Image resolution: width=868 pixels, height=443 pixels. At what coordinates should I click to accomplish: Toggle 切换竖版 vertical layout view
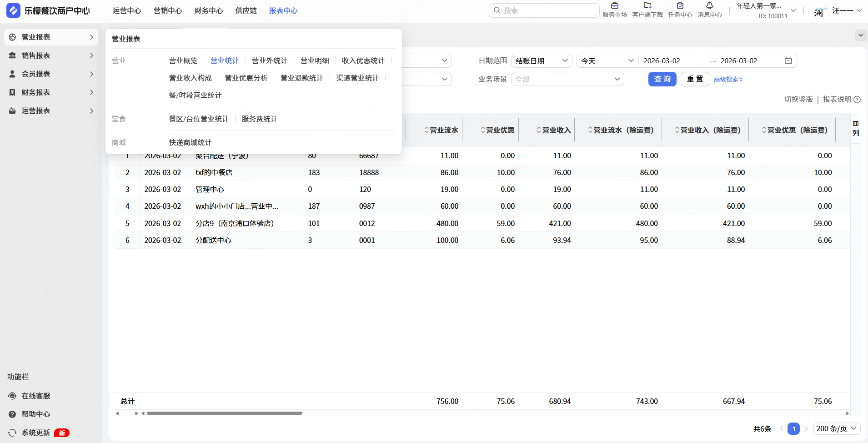coord(798,100)
